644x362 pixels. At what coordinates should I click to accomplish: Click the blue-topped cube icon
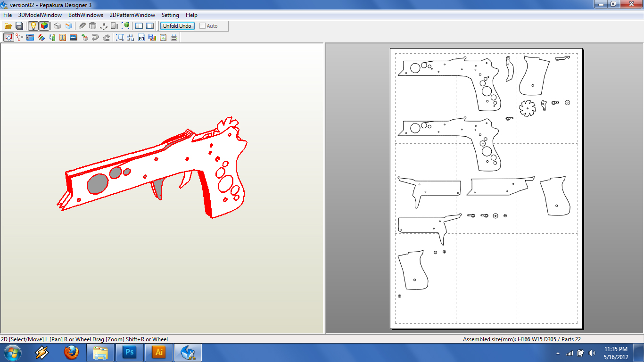point(69,26)
